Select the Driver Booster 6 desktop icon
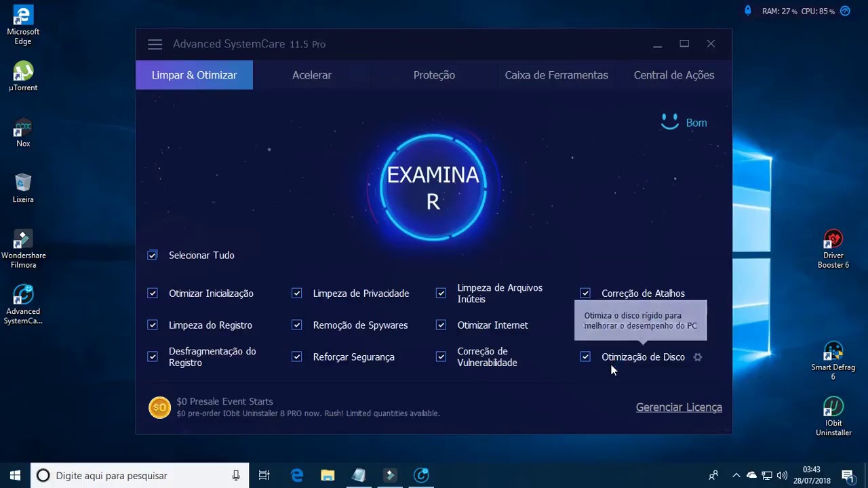Viewport: 868px width, 488px height. [833, 249]
